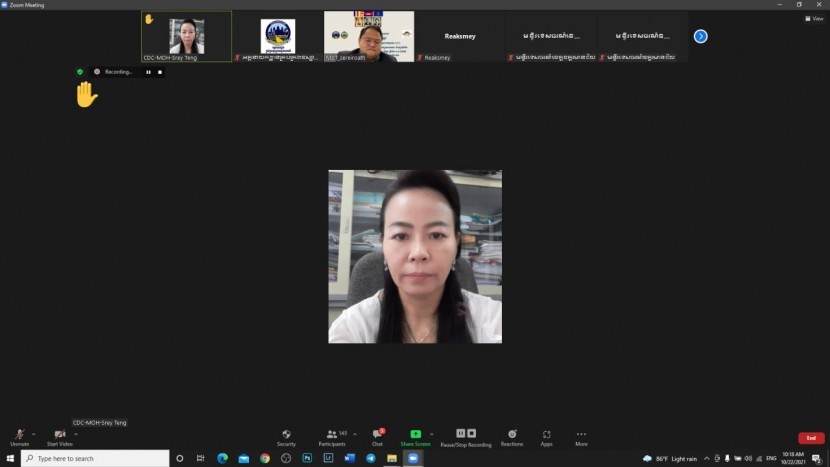Open the Chat panel
The height and width of the screenshot is (467, 830).
point(377,436)
